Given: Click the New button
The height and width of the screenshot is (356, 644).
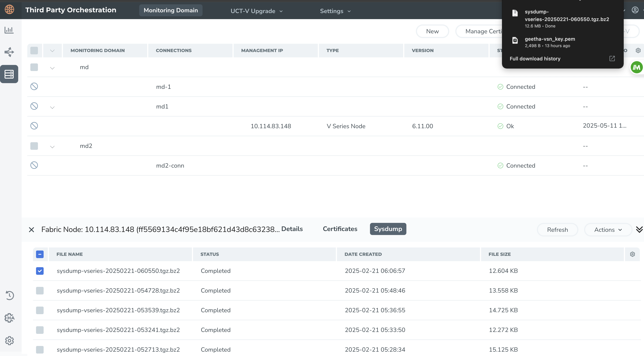Looking at the screenshot, I should [x=432, y=31].
